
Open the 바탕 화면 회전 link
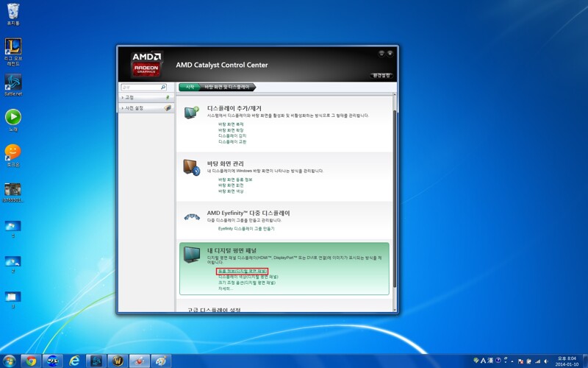click(231, 185)
